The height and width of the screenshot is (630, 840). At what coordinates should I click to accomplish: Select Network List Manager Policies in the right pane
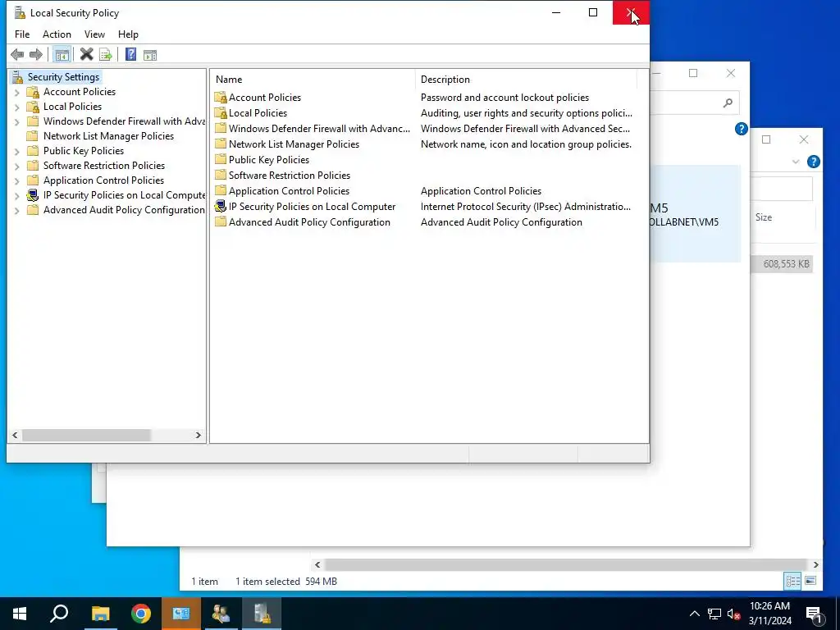click(294, 144)
